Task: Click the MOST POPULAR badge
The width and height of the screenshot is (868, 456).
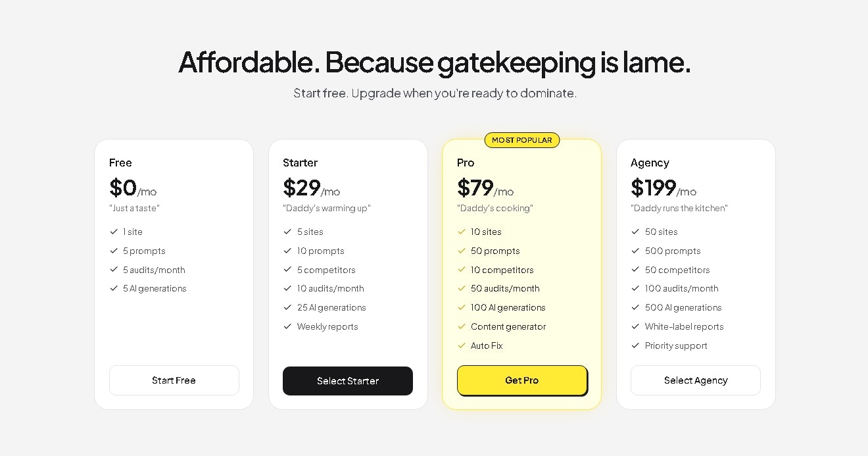Action: tap(522, 140)
